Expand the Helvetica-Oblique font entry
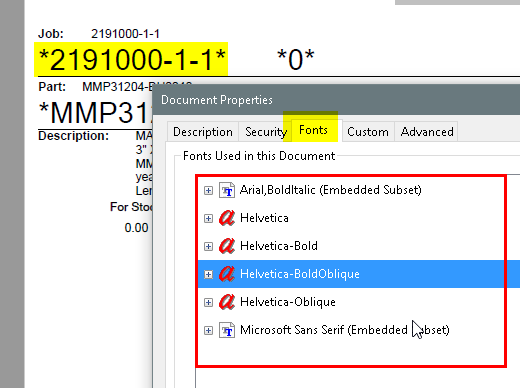Screen dimensions: 520x388 point(208,302)
